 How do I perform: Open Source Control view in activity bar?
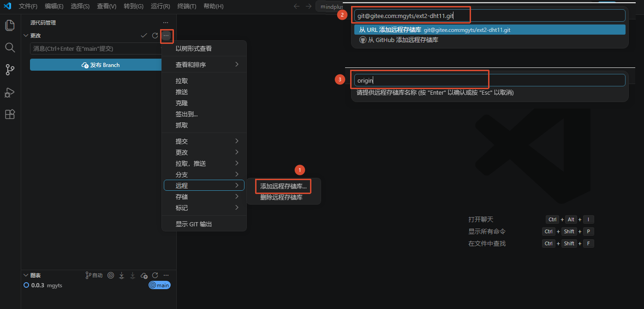[10, 70]
